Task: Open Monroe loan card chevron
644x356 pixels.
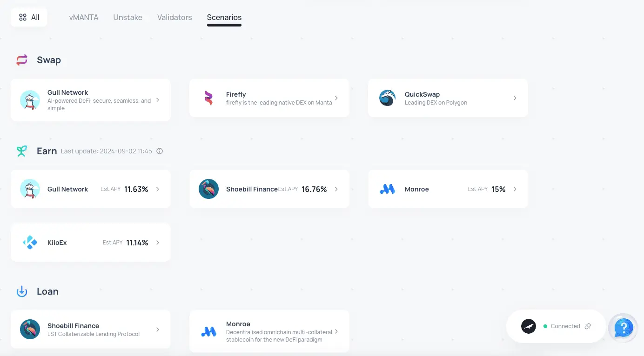Action: click(x=336, y=331)
